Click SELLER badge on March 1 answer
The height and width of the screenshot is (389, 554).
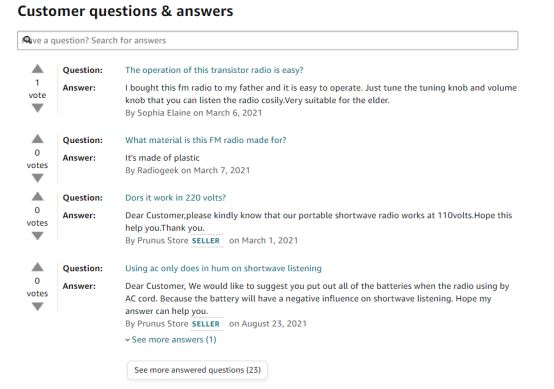tap(206, 241)
